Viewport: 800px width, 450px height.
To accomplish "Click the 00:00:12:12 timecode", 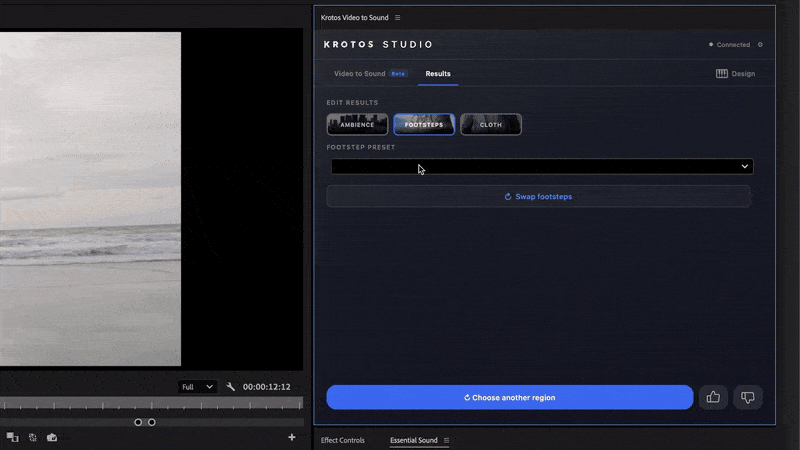I will click(x=266, y=387).
